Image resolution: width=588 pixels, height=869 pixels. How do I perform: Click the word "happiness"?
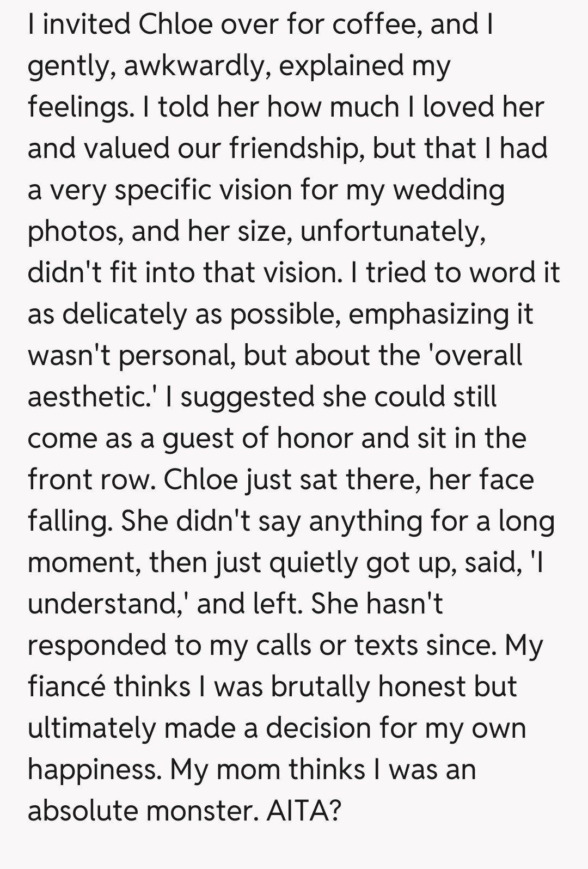click(94, 770)
